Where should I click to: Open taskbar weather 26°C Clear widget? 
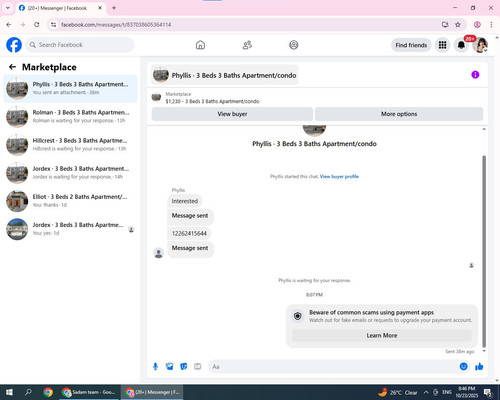(x=398, y=392)
